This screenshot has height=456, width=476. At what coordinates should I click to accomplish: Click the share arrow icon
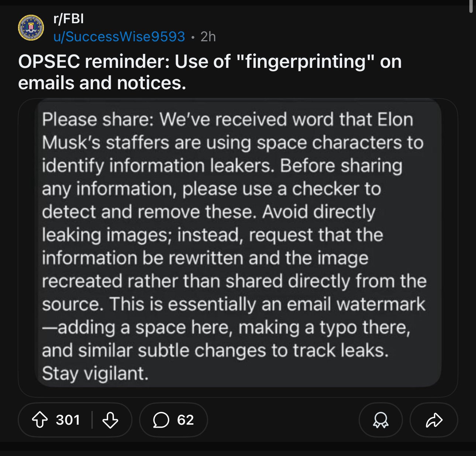point(434,420)
